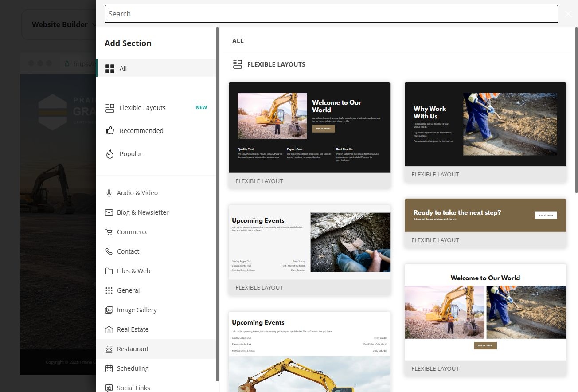
Task: Click the Add Section heading
Action: (x=128, y=43)
